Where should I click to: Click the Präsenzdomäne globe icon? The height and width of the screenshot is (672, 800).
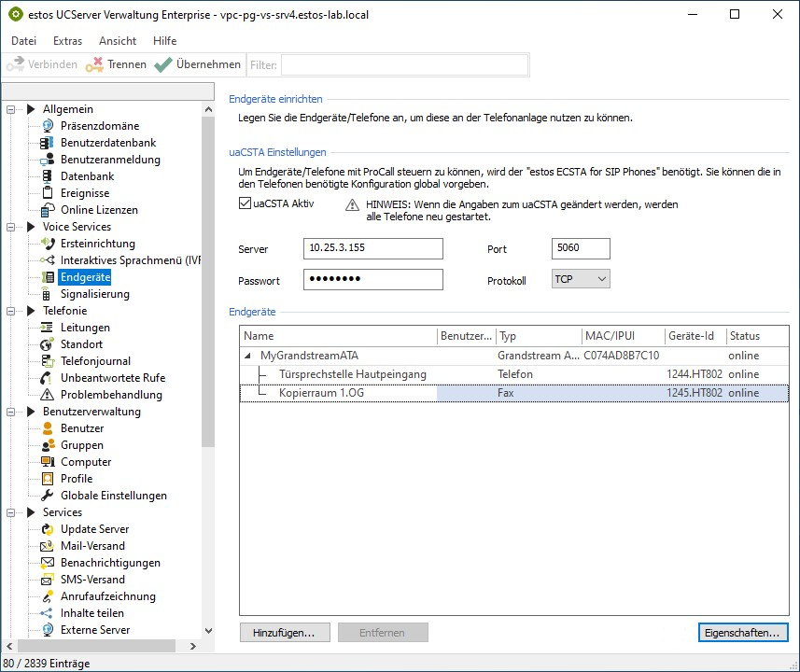[48, 126]
